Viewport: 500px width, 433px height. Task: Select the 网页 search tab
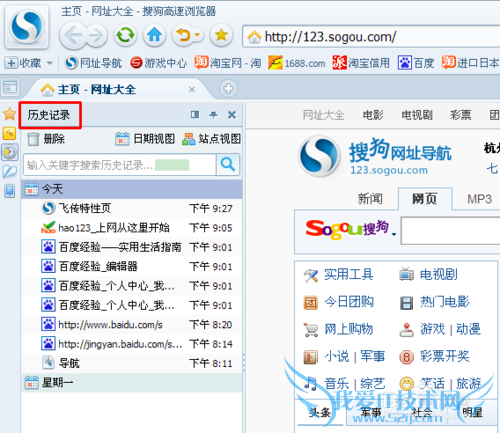pyautogui.click(x=425, y=199)
